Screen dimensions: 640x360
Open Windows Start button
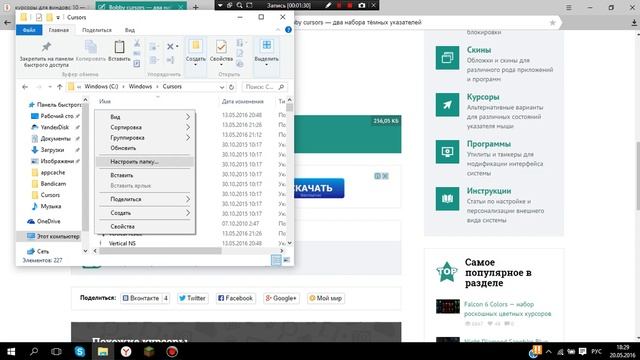[x=11, y=351]
